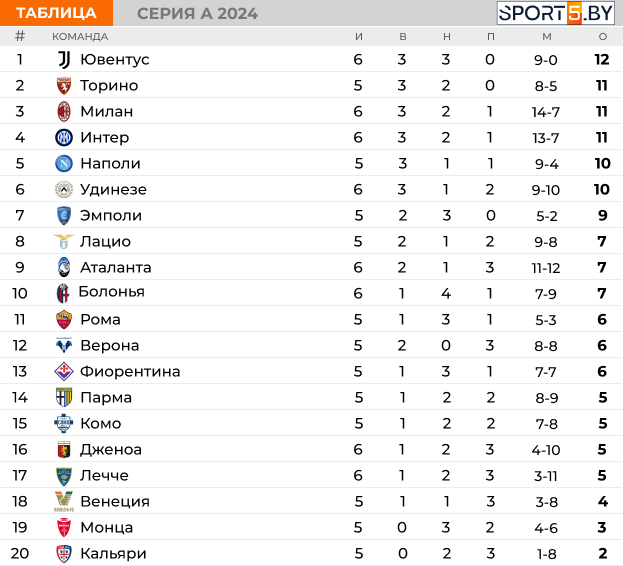Click the Torino crest icon
623x566 pixels.
pyautogui.click(x=64, y=86)
